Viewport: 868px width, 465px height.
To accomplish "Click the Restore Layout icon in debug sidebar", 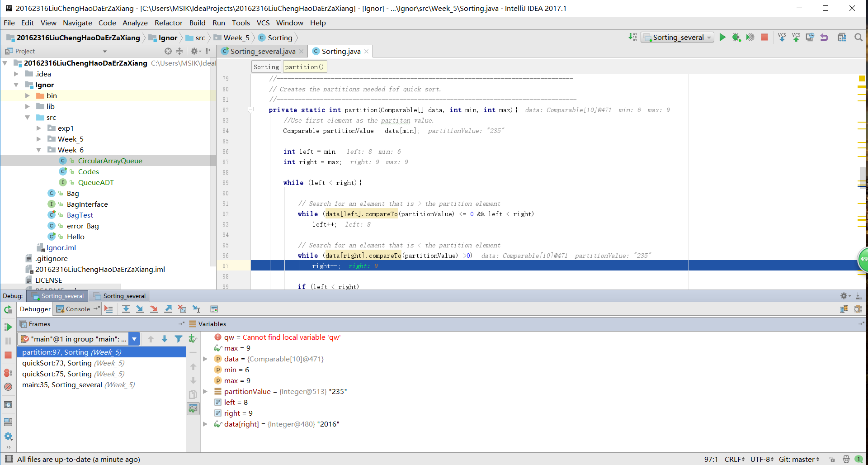I will pyautogui.click(x=8, y=422).
